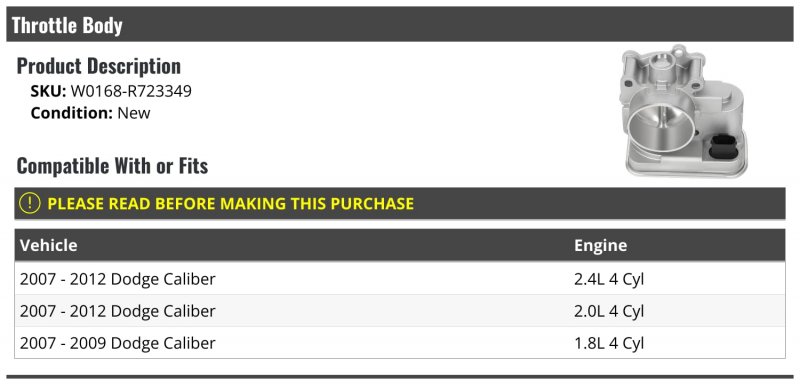Click the Vehicle column header

coord(49,245)
